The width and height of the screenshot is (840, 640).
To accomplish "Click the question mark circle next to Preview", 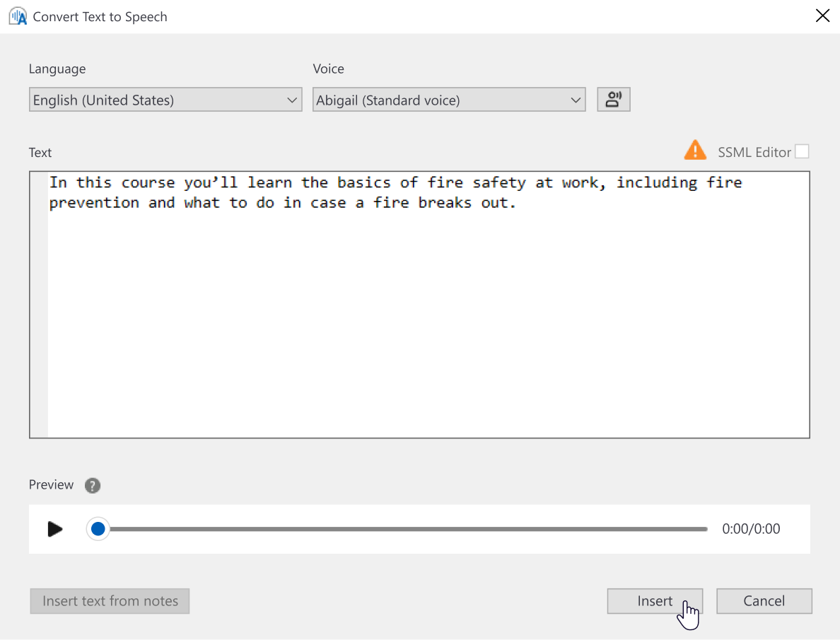I will (x=93, y=485).
